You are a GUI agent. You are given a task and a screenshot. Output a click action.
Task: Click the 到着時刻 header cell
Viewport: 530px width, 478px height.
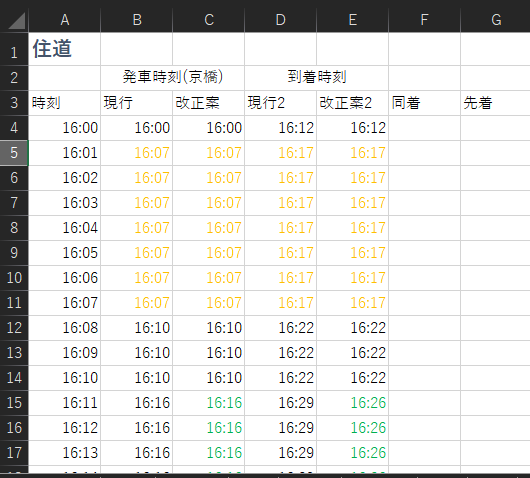pos(317,78)
